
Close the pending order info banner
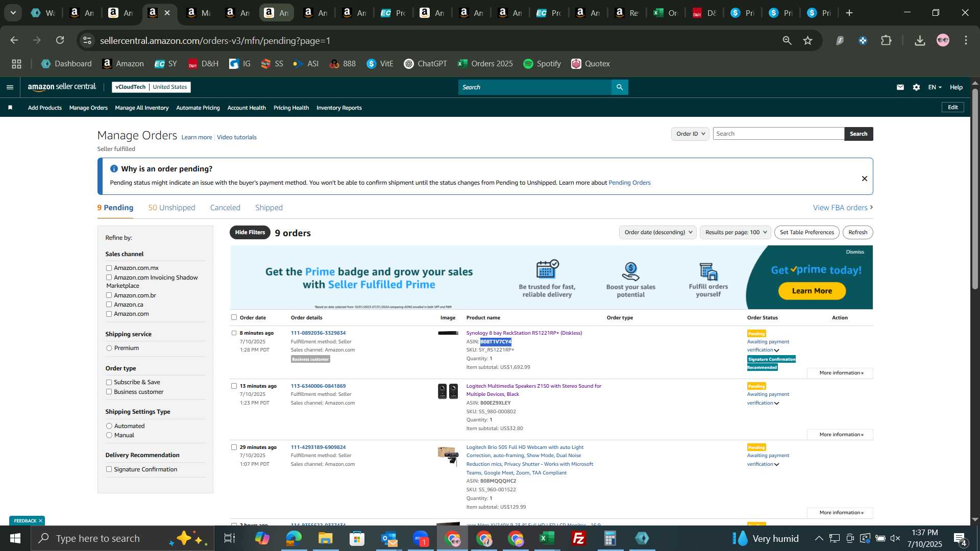(865, 179)
